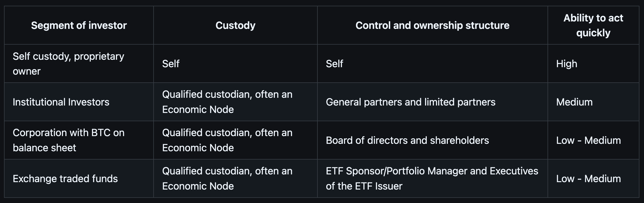Select "Low - Medium" in the Corporation row
This screenshot has width=644, height=203.
(588, 140)
